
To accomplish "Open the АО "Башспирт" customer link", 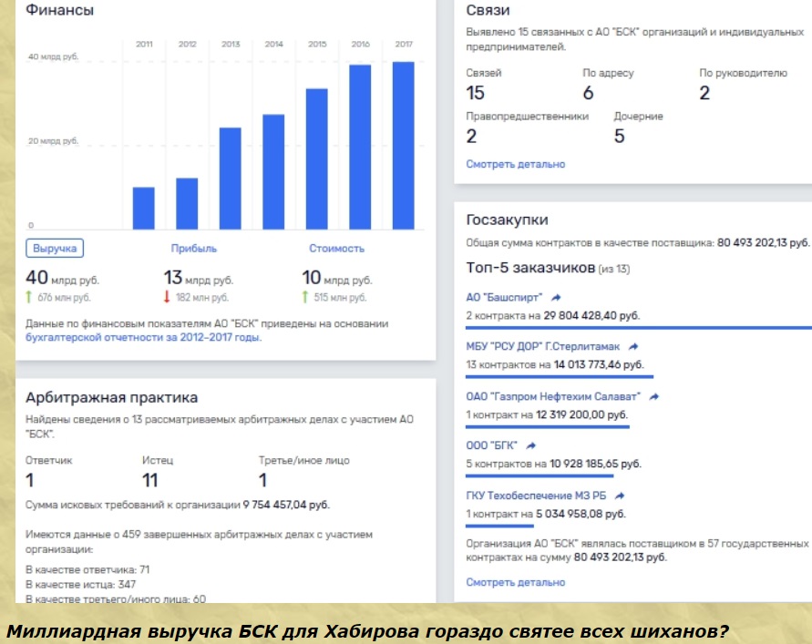I will coord(504,298).
